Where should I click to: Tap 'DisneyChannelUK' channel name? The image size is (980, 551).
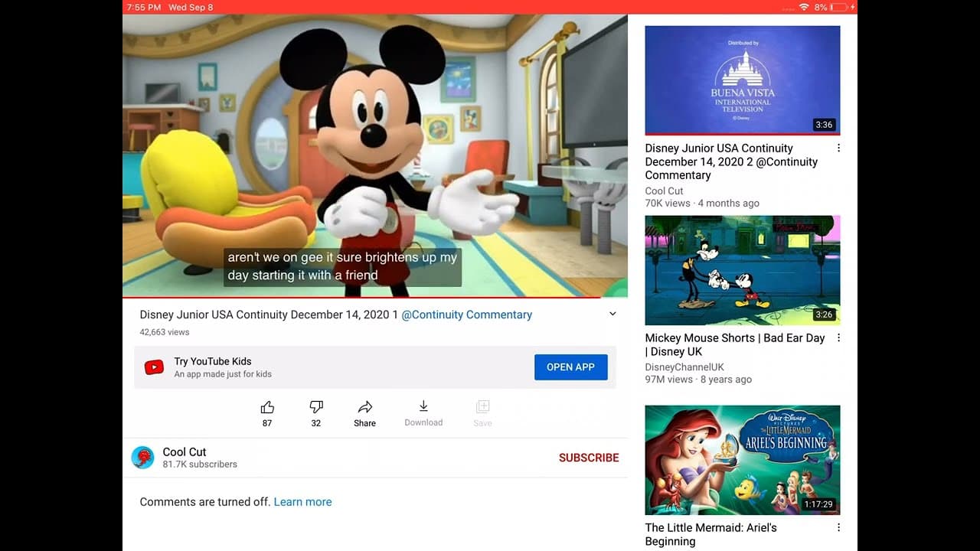pyautogui.click(x=684, y=367)
